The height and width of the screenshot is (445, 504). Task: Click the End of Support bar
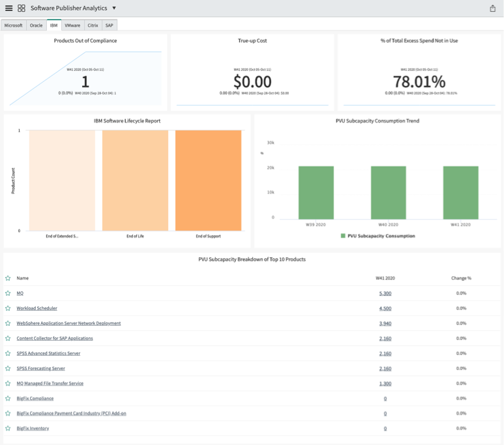(208, 180)
